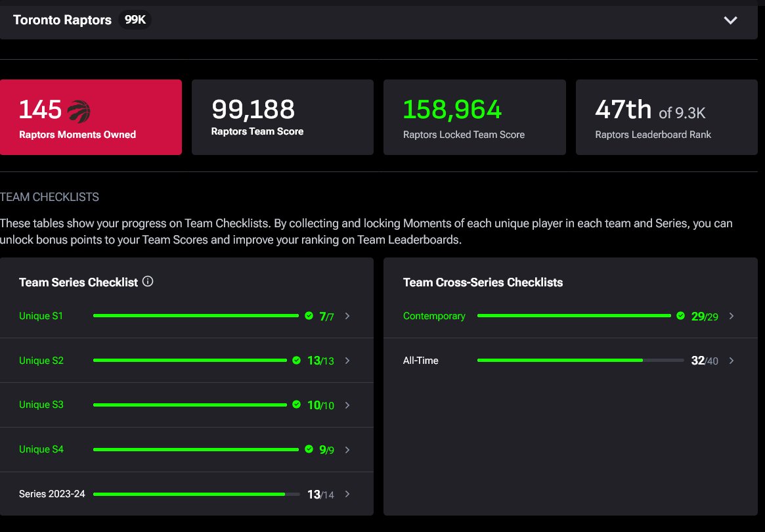Viewport: 765px width, 532px height.
Task: Click the All-Time progress bar
Action: click(x=580, y=360)
